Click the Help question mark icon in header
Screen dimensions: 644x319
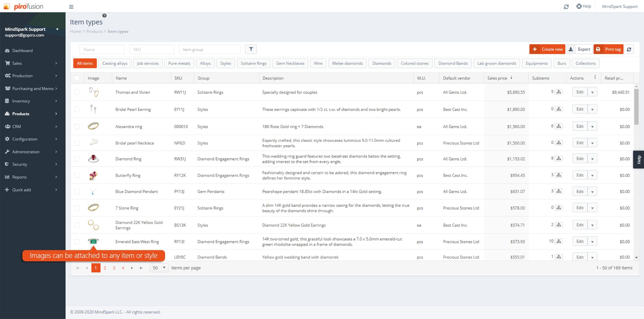tap(579, 6)
